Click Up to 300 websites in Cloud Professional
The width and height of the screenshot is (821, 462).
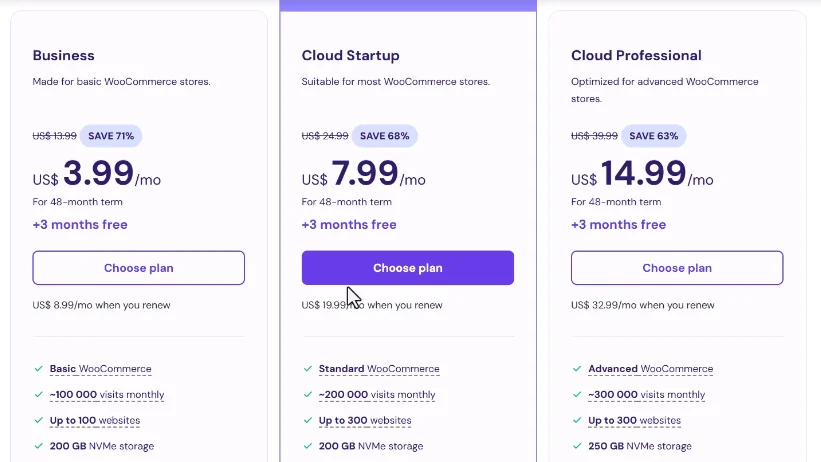635,420
